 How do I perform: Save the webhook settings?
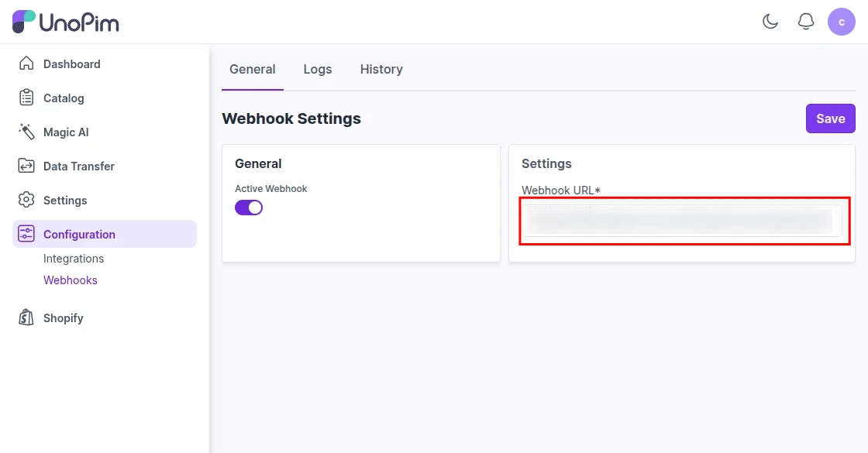(x=830, y=118)
